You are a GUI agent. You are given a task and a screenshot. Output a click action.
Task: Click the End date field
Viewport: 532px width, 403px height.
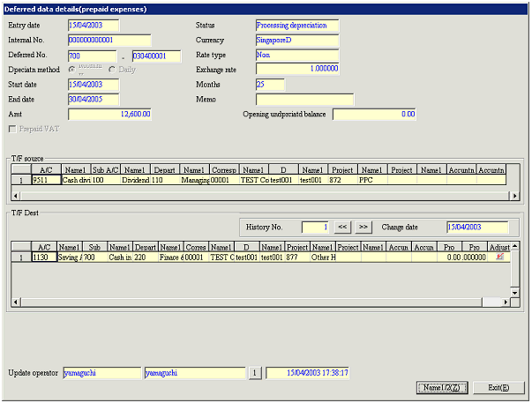(94, 100)
